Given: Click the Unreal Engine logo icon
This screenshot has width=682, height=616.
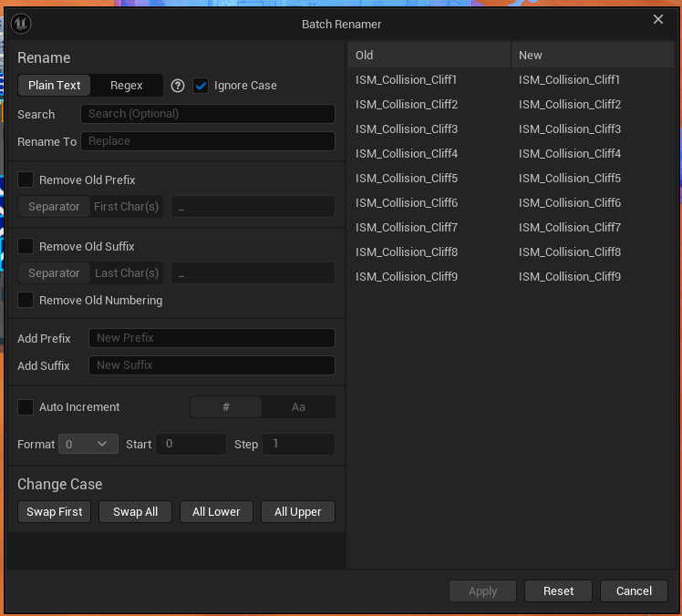Looking at the screenshot, I should 21,24.
